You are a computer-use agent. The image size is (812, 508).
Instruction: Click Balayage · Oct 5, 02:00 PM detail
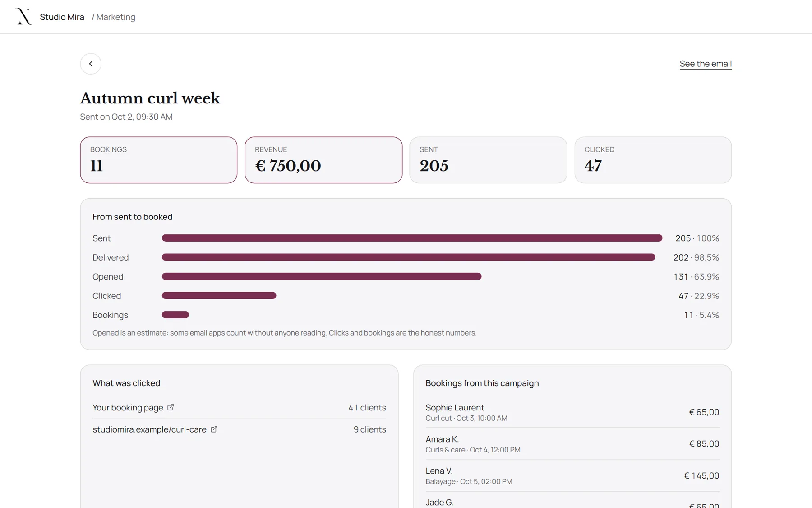click(469, 481)
